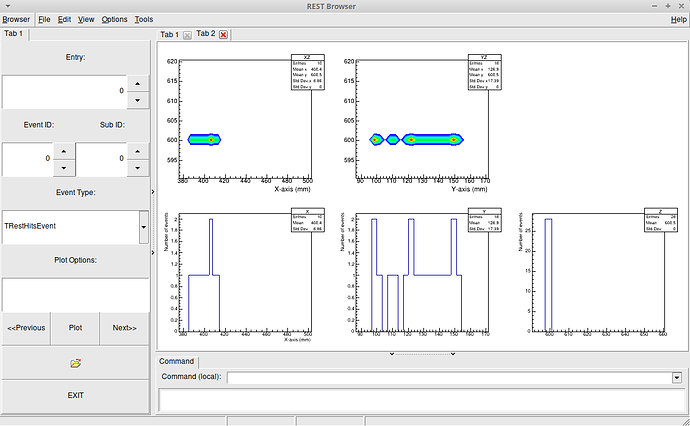Open the Help menu
This screenshot has height=426, width=690.
click(x=678, y=19)
